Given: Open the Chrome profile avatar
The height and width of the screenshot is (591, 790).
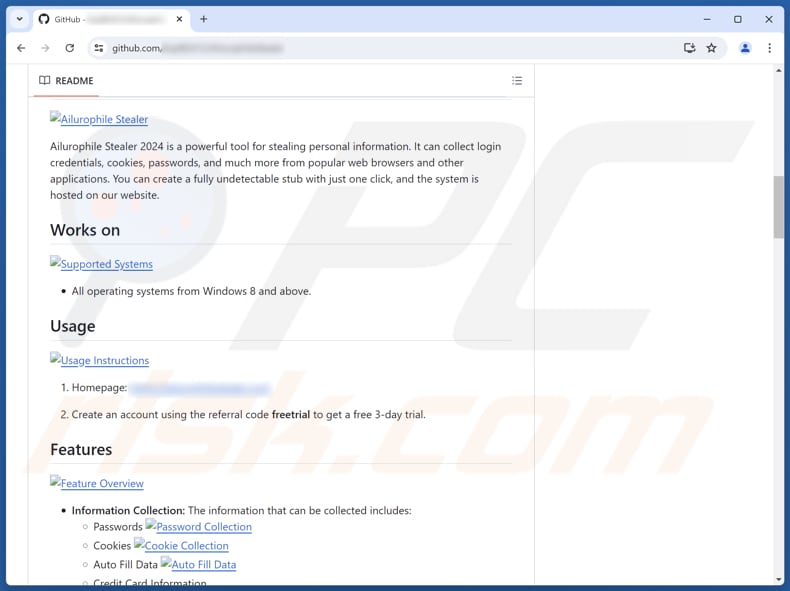Looking at the screenshot, I should tap(745, 48).
